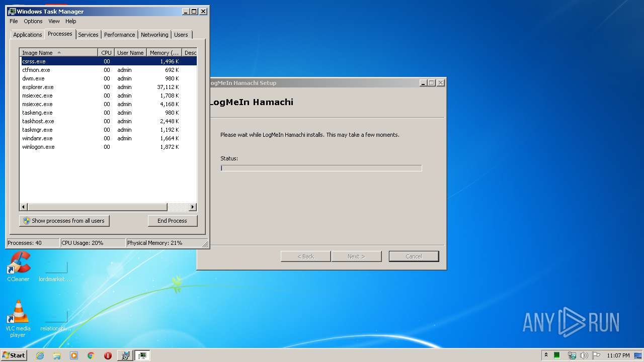Select taskeng.exe process row
Viewport: 644px width, 362px height.
(x=108, y=113)
